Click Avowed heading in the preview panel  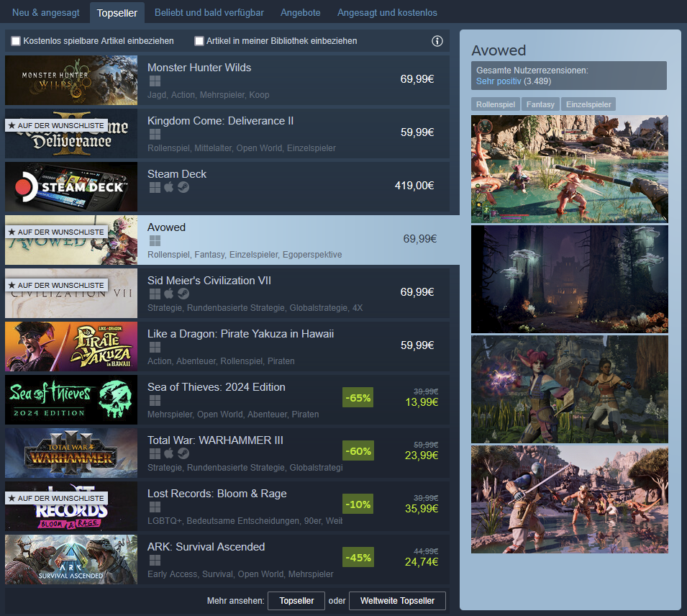499,50
